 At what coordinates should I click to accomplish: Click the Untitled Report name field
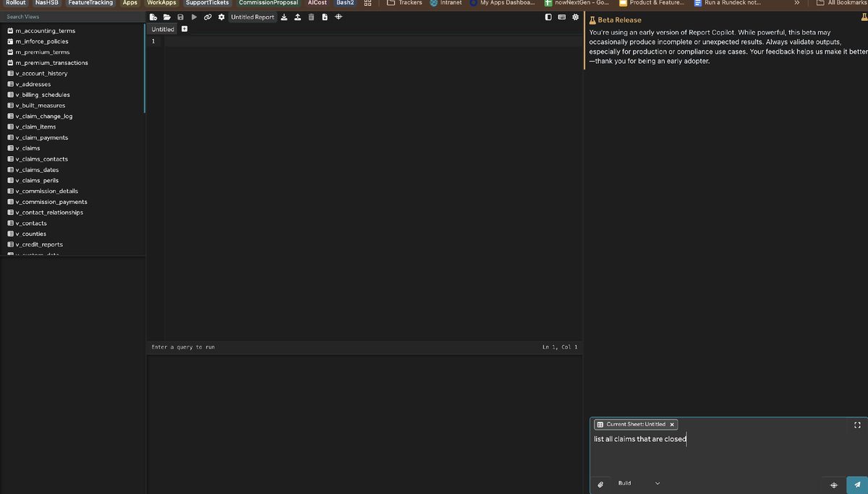tap(252, 17)
